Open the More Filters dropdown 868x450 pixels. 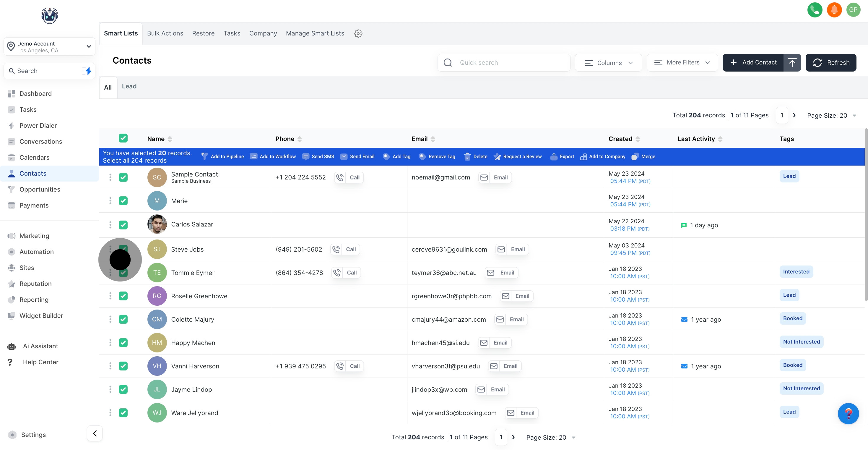[682, 62]
